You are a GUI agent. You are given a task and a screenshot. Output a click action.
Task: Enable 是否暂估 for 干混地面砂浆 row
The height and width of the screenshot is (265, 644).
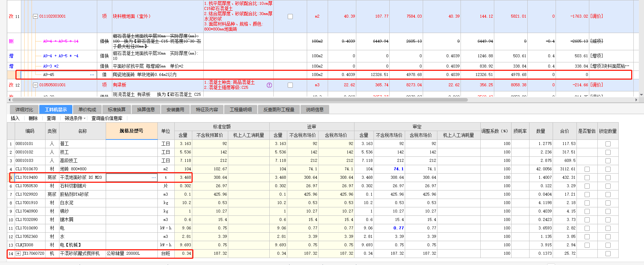(587, 178)
